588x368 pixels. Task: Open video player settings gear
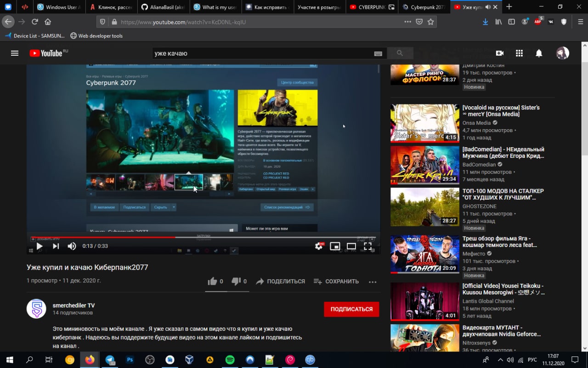click(319, 246)
